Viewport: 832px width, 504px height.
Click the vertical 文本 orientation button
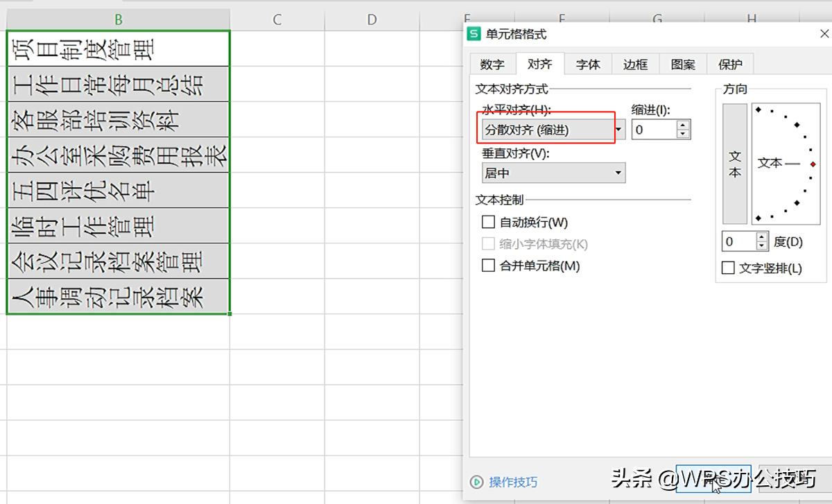click(735, 164)
